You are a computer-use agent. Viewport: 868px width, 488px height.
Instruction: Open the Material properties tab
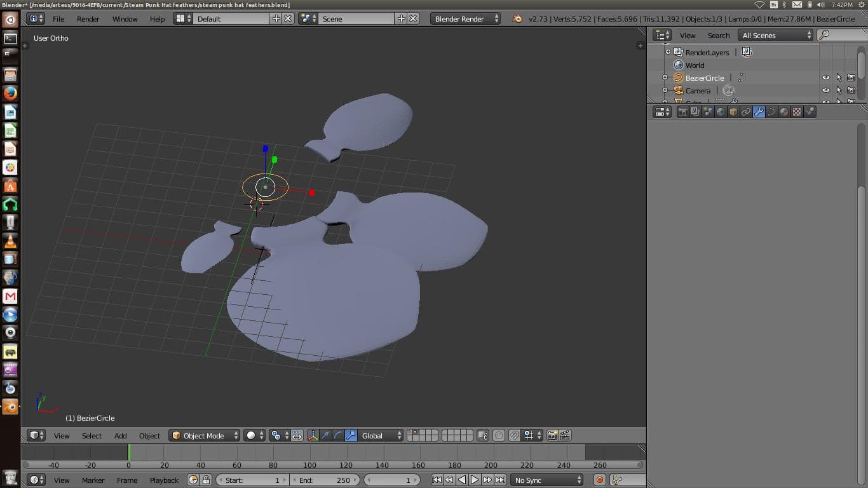784,112
